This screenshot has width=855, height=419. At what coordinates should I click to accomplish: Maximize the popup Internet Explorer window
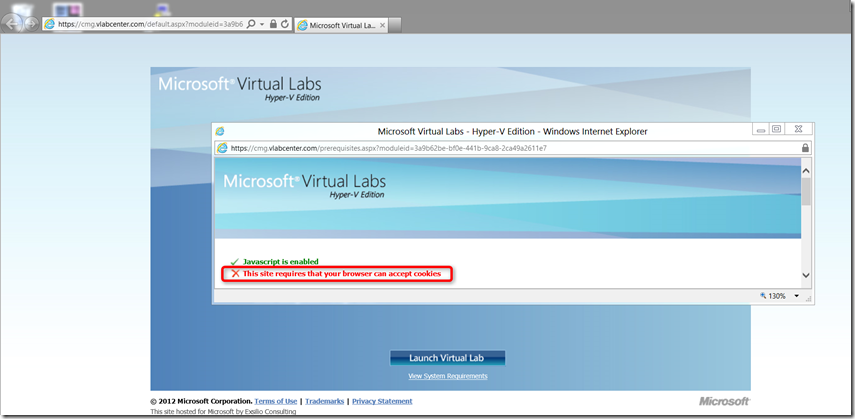click(x=776, y=129)
